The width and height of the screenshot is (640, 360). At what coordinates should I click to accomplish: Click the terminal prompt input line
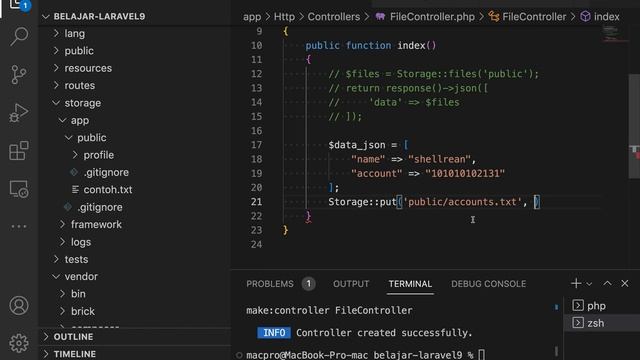tap(365, 355)
